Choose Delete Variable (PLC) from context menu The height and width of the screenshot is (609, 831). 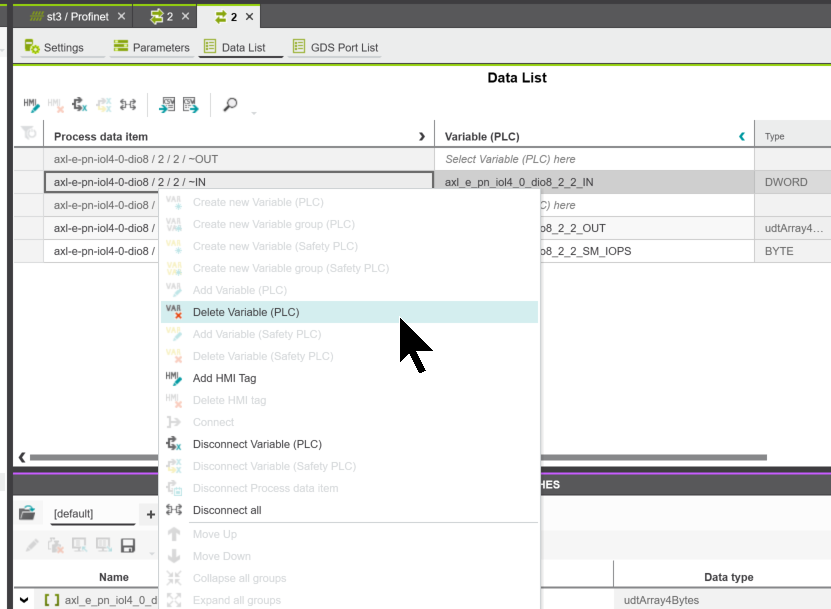[245, 312]
